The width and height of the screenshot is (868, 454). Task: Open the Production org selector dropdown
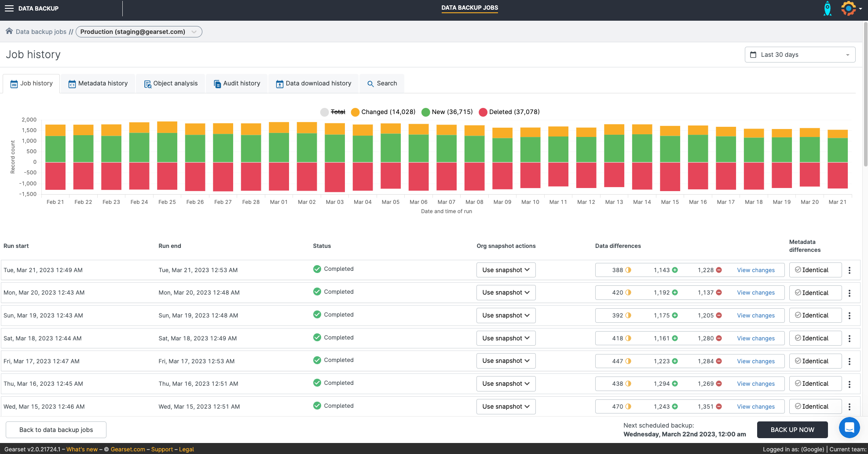pyautogui.click(x=139, y=32)
